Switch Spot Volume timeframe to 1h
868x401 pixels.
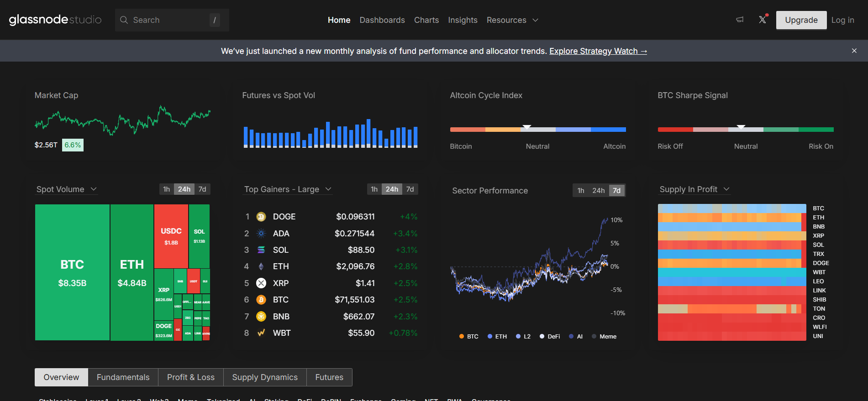pyautogui.click(x=167, y=189)
